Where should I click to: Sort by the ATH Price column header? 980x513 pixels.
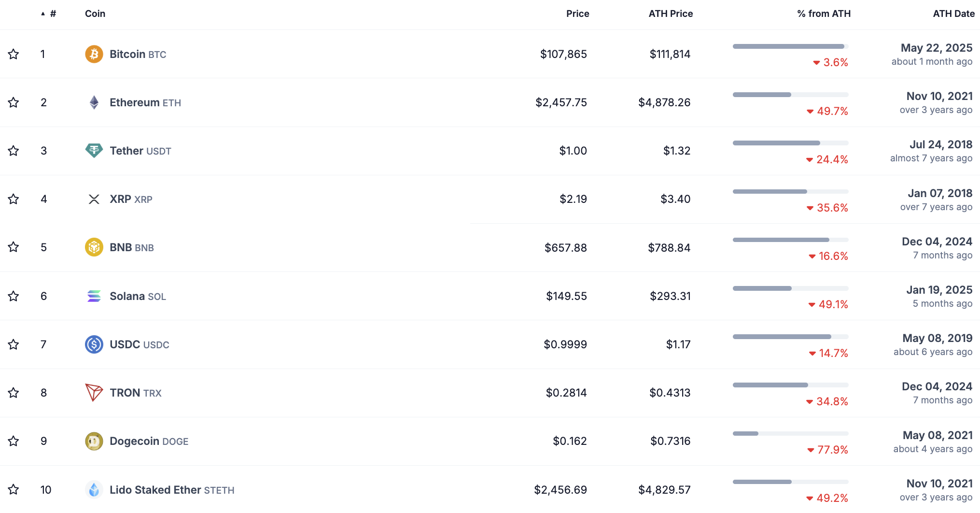(671, 14)
